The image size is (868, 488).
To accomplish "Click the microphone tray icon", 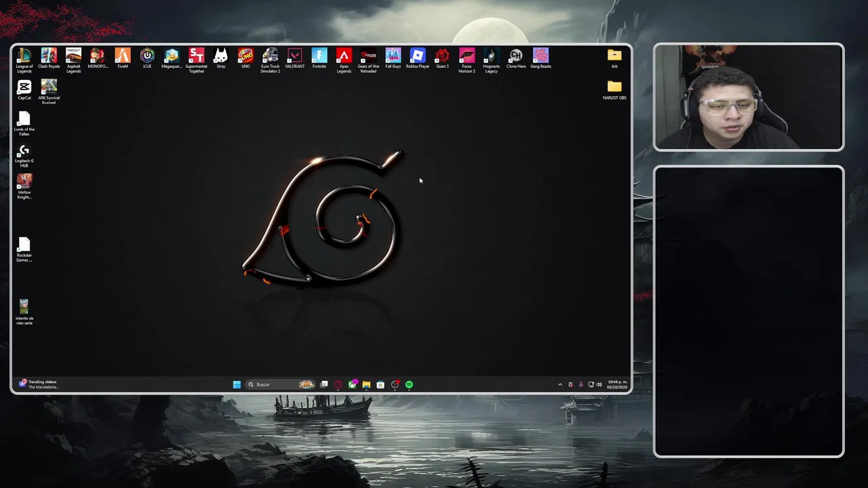I will 580,384.
